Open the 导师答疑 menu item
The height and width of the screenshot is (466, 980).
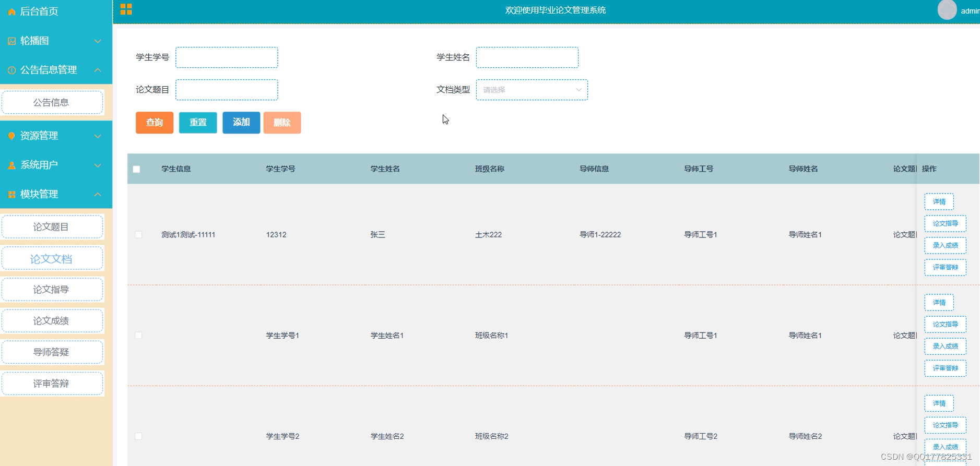coord(52,352)
